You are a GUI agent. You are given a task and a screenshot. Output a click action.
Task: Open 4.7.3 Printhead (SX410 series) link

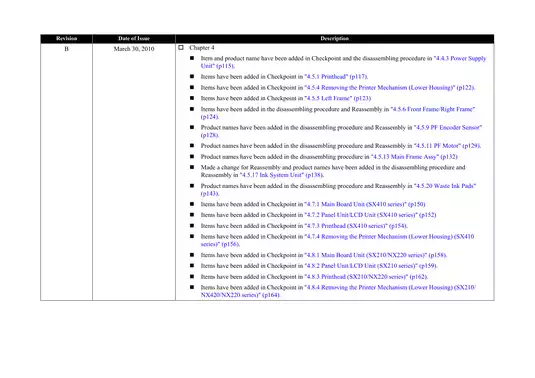[x=356, y=226]
